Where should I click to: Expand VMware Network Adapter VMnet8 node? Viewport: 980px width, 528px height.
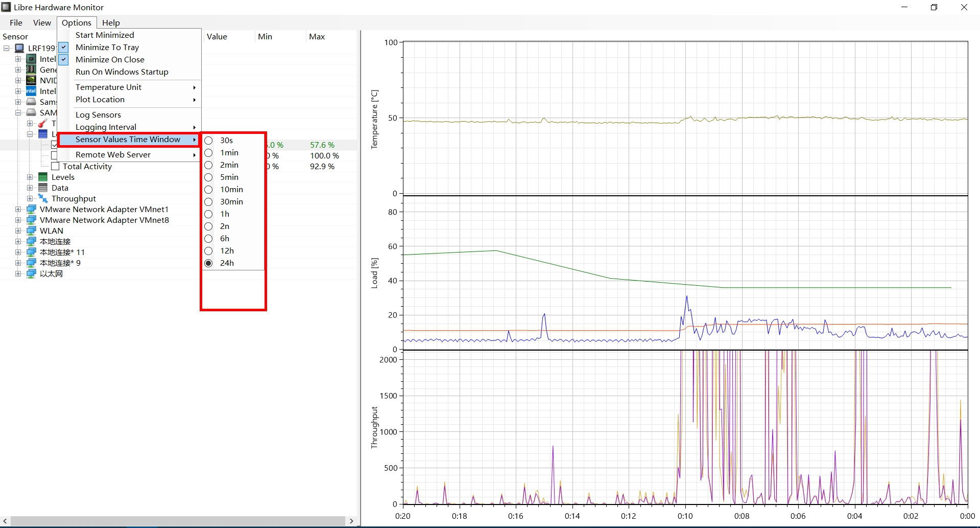[18, 220]
